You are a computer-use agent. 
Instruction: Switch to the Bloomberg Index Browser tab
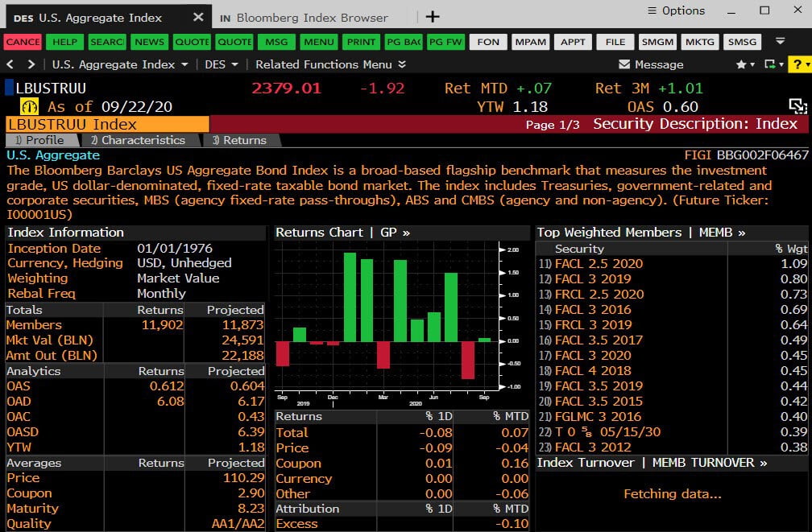pyautogui.click(x=304, y=18)
